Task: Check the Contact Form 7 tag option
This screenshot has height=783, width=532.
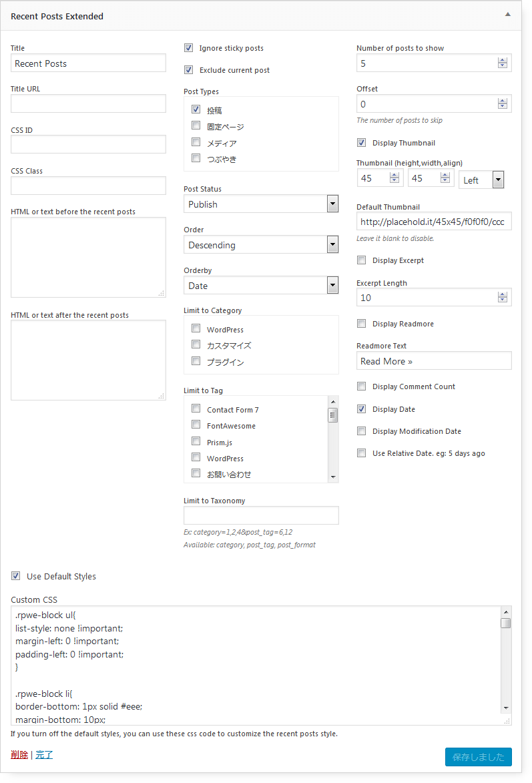Action: click(x=196, y=409)
